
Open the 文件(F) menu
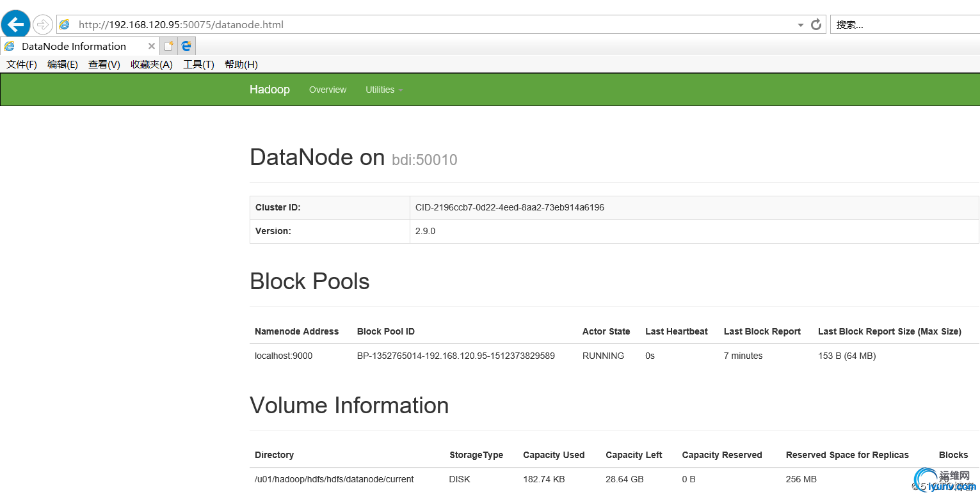click(x=22, y=64)
